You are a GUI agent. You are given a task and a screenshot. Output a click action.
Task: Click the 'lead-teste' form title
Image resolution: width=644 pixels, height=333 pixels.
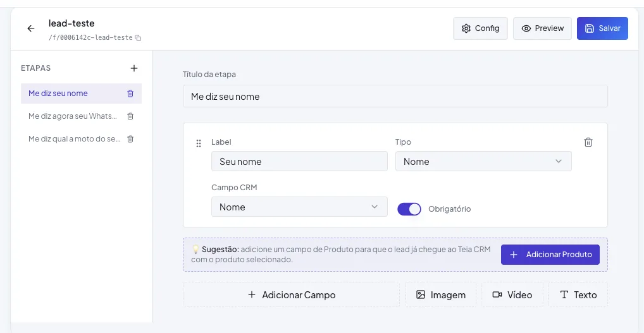(x=71, y=23)
